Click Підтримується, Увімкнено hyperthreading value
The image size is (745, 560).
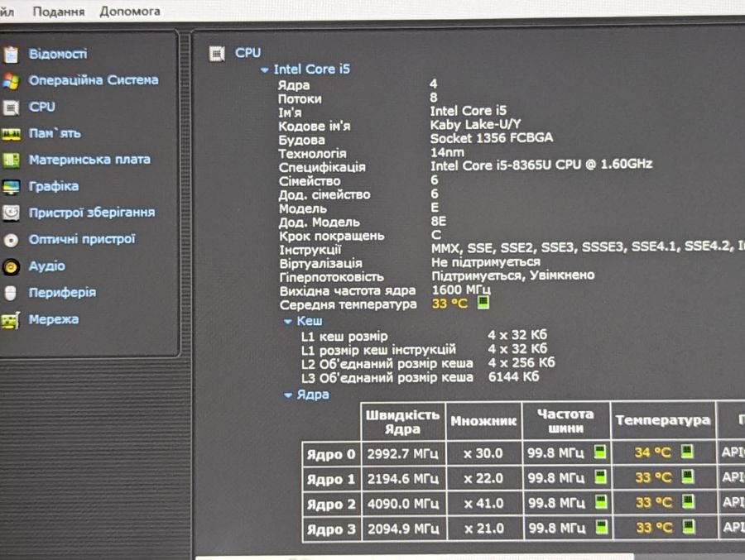[x=513, y=275]
